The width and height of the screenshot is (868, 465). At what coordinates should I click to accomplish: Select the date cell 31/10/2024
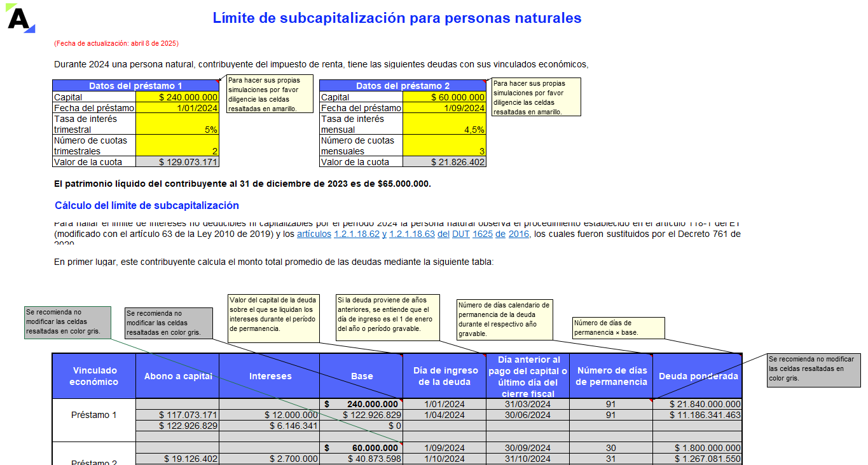[x=528, y=459]
